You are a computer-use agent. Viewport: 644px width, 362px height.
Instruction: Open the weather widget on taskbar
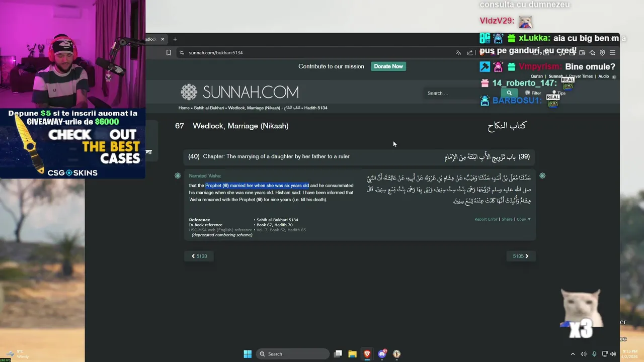[17, 354]
